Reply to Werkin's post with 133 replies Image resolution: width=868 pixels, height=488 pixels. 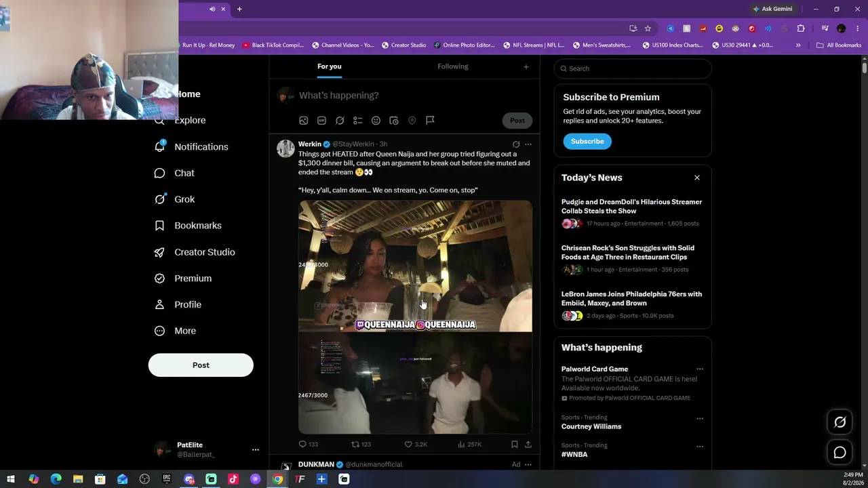[309, 445]
